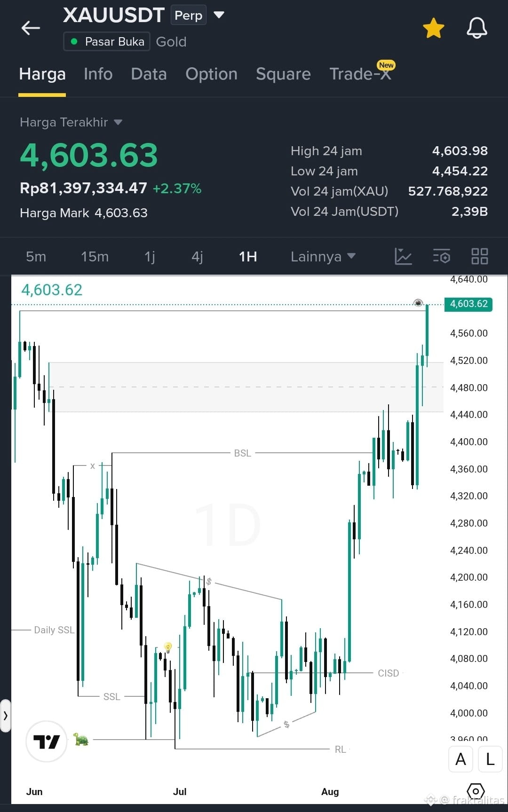The width and height of the screenshot is (508, 812).
Task: Open price alerts via the bell icon
Action: coord(476,28)
